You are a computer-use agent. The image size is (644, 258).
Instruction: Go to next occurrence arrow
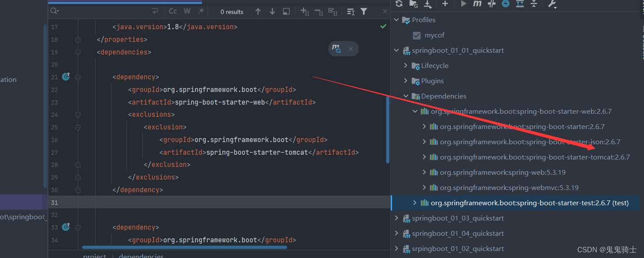click(272, 11)
